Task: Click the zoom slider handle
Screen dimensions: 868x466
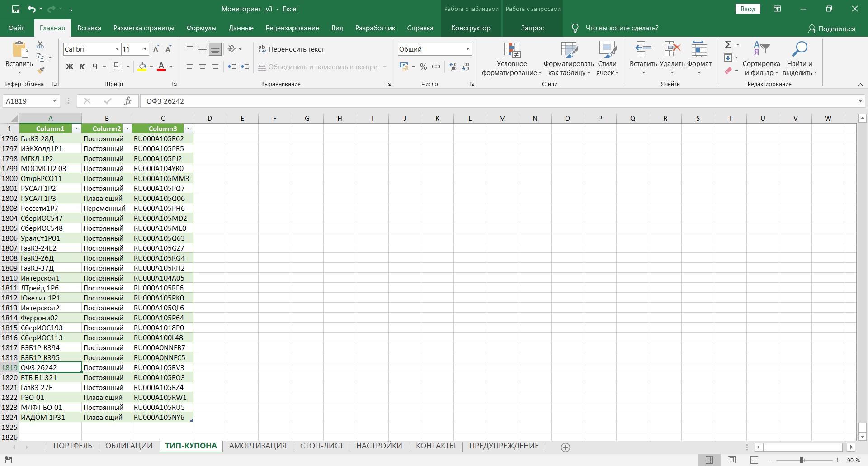Action: [x=802, y=460]
